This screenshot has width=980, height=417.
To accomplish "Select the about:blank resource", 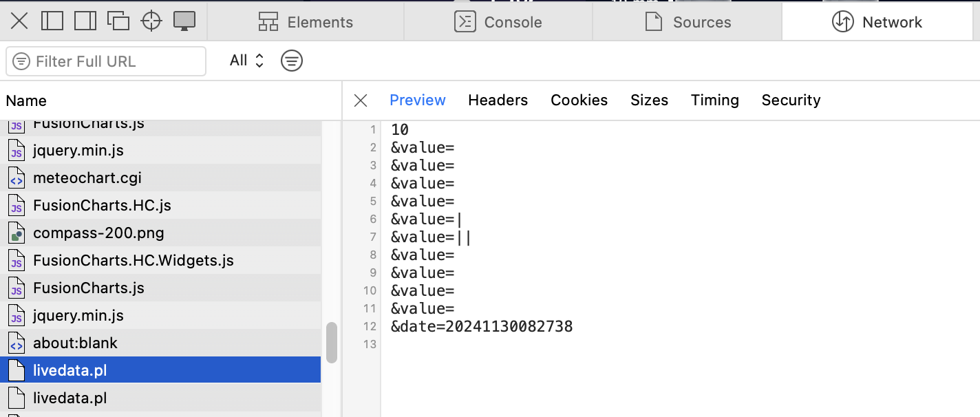I will [160, 343].
